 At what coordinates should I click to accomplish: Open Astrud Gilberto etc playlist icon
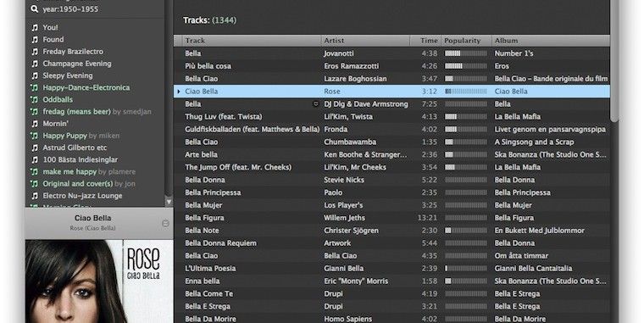coord(35,148)
